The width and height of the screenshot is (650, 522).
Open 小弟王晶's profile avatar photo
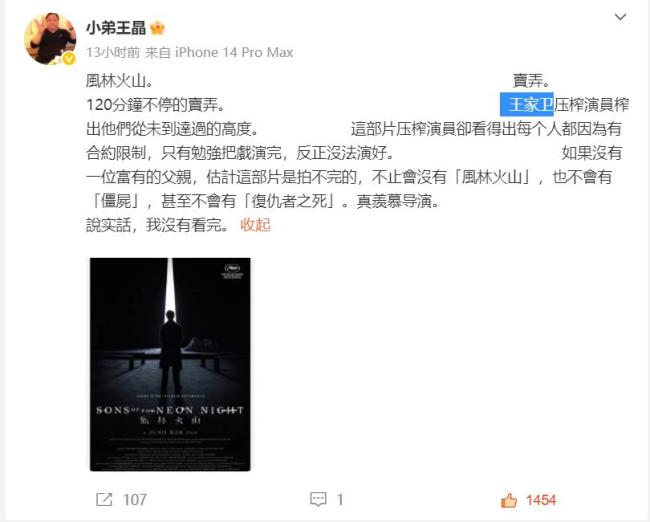pyautogui.click(x=50, y=39)
